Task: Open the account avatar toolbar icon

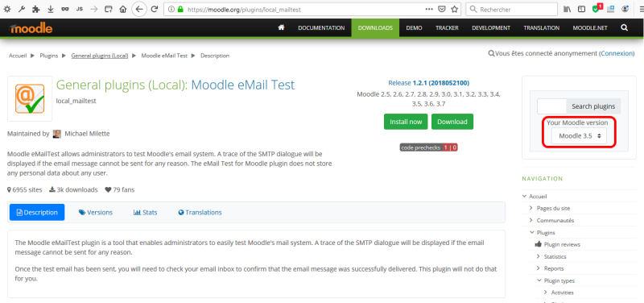Action: tap(625, 9)
